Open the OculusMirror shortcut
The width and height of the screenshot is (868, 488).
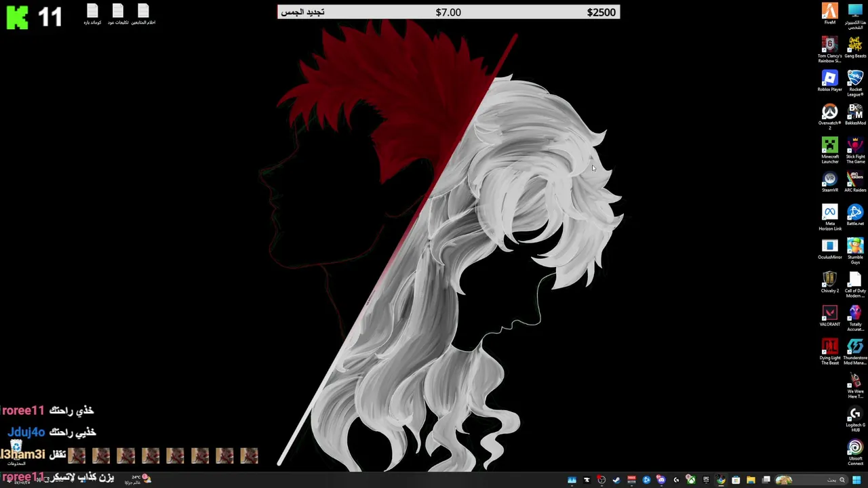click(x=829, y=249)
